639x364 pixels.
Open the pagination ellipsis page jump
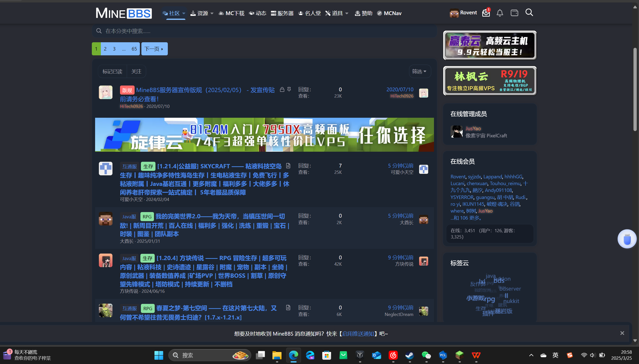coord(124,49)
